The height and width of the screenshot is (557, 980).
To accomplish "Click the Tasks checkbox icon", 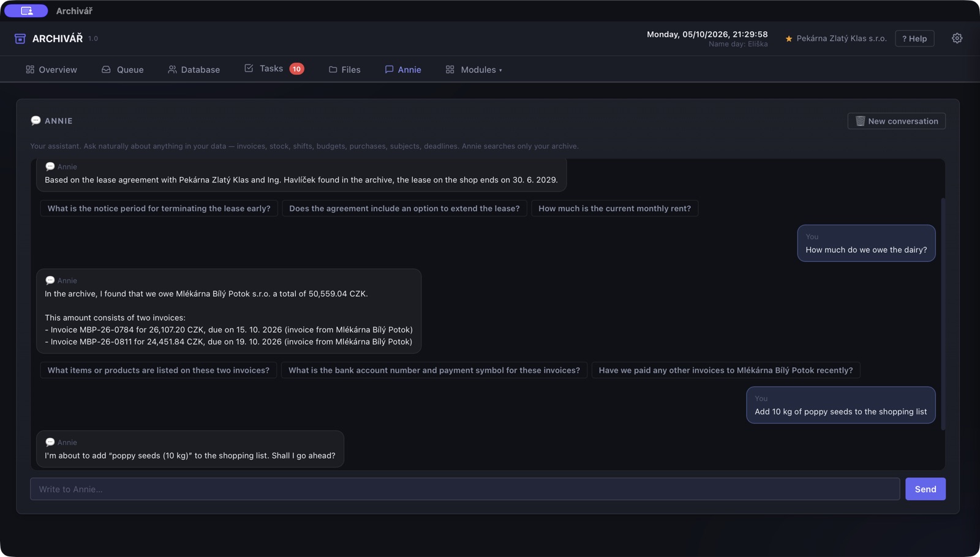I will pyautogui.click(x=249, y=68).
